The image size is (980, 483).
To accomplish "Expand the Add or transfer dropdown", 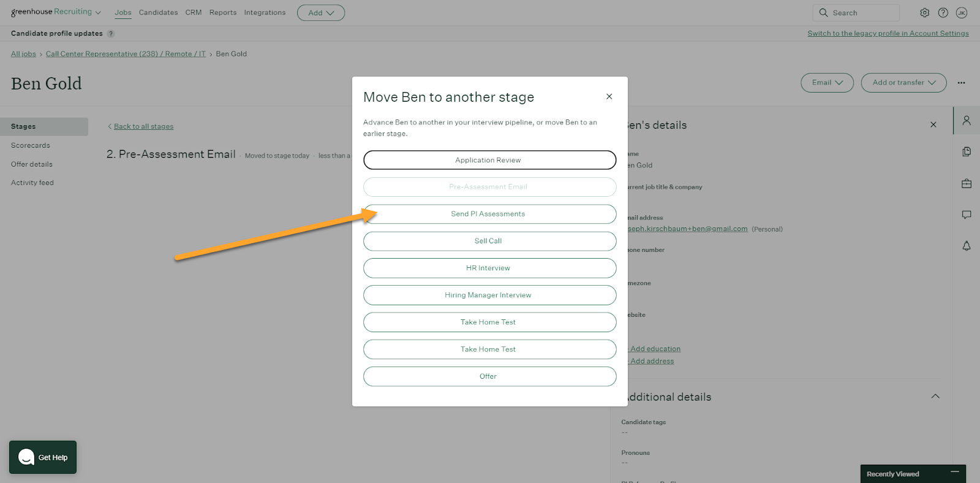I will pyautogui.click(x=903, y=83).
